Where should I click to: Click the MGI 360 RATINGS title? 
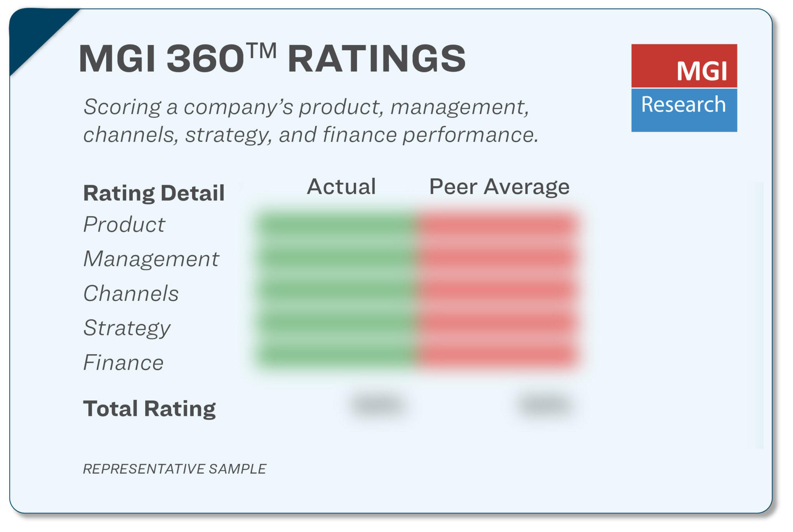[271, 59]
